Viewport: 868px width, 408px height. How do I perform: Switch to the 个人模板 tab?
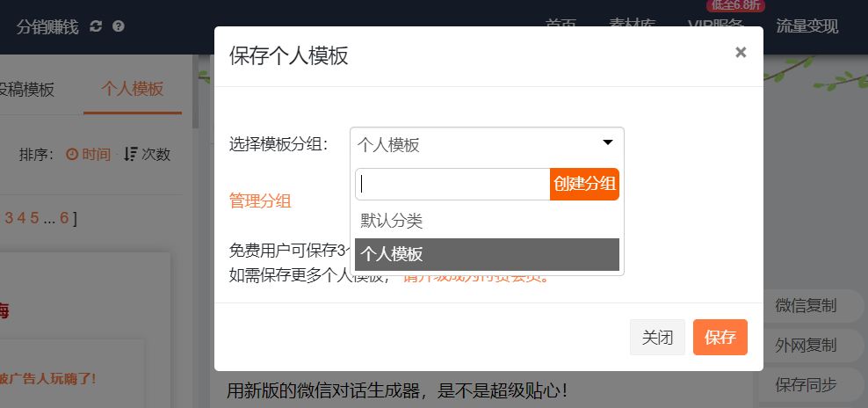(x=132, y=89)
